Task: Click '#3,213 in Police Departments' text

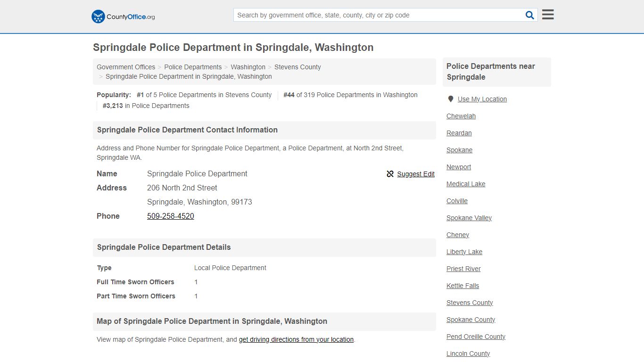Action: pos(146,106)
